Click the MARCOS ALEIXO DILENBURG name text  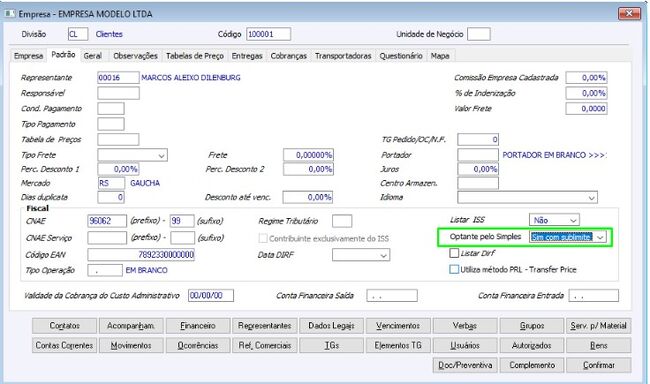[x=191, y=78]
